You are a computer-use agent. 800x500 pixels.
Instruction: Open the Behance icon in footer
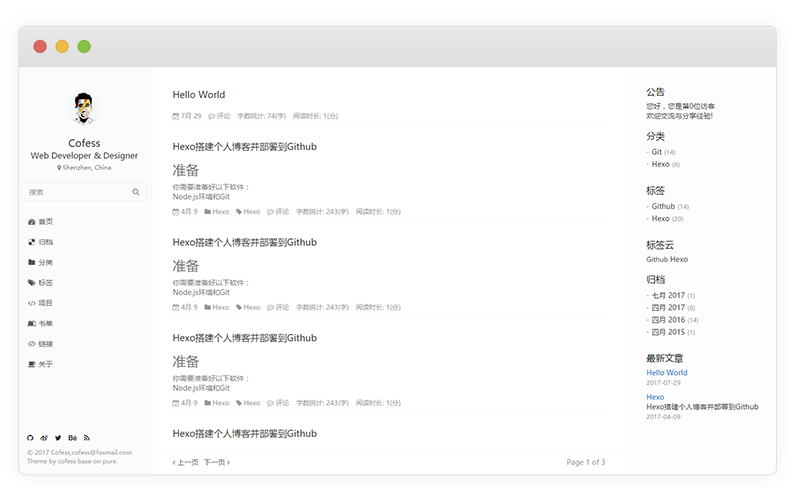click(72, 438)
